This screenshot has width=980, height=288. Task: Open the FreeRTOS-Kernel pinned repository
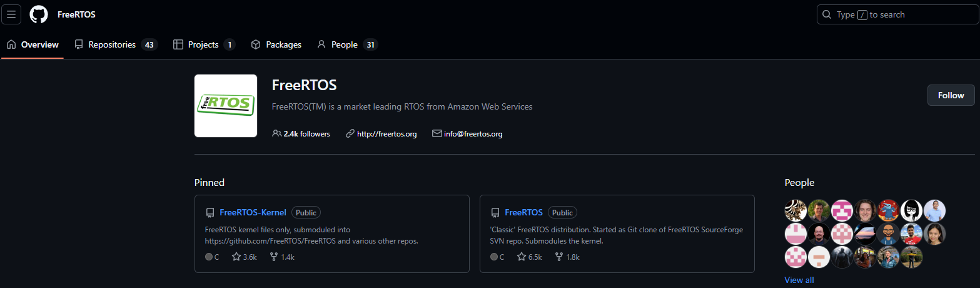click(x=253, y=212)
